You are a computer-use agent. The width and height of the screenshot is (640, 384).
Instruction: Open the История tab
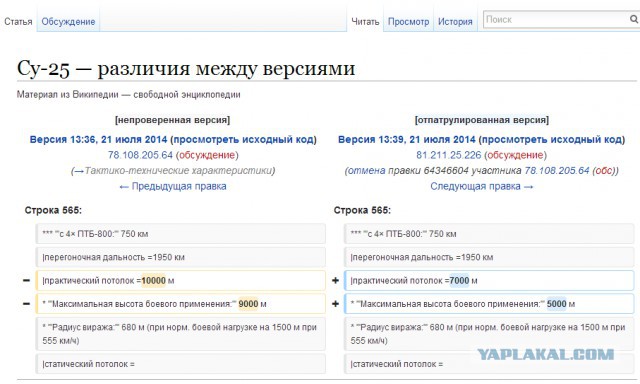click(x=455, y=22)
